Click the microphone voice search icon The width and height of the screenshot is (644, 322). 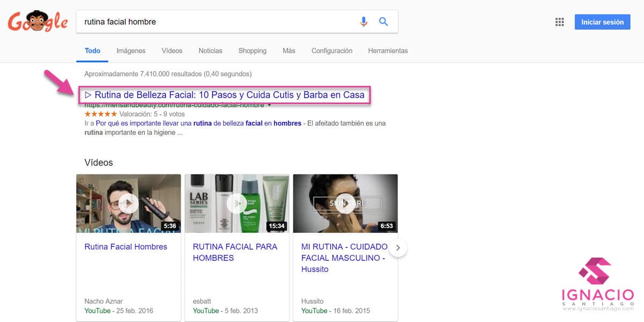pos(364,22)
